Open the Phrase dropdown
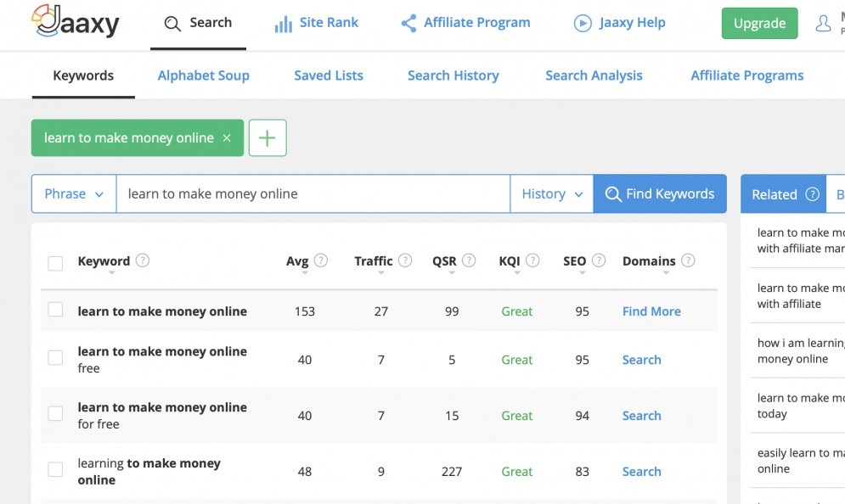This screenshot has height=504, width=845. 74,193
